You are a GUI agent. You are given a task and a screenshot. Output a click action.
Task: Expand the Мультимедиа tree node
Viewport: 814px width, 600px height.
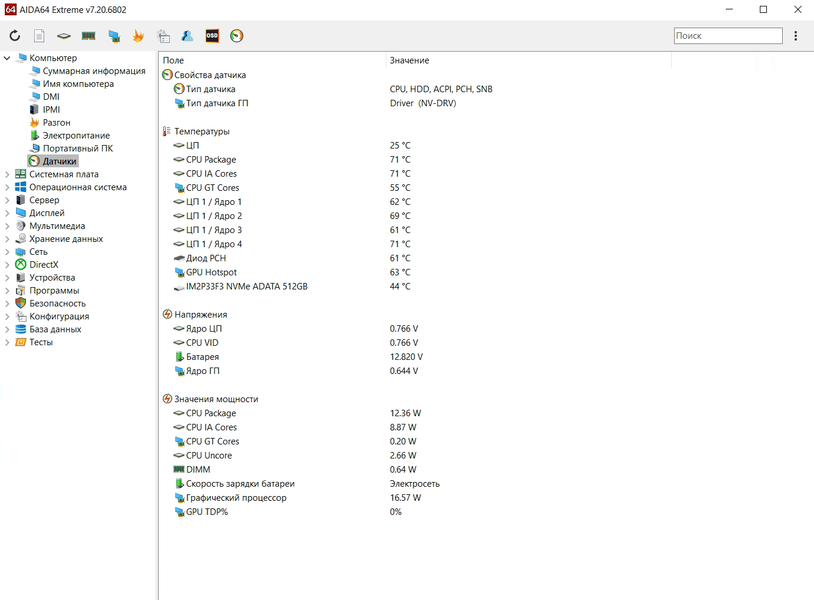point(7,226)
